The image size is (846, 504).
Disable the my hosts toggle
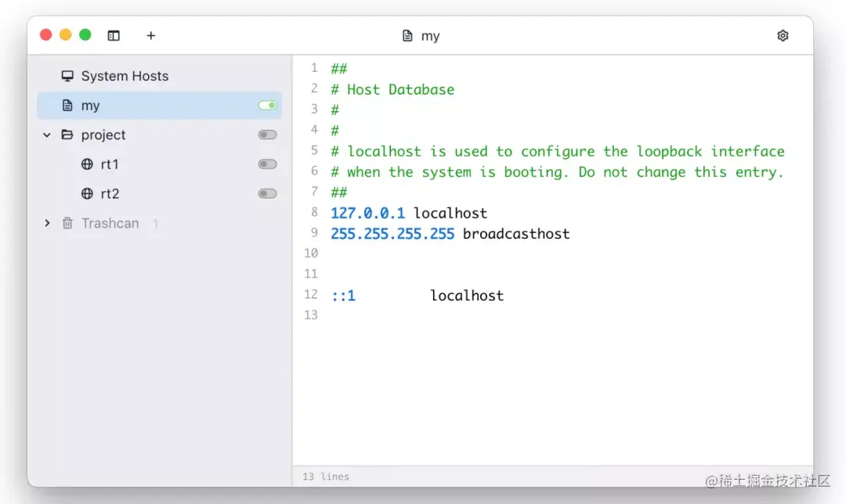(x=267, y=105)
